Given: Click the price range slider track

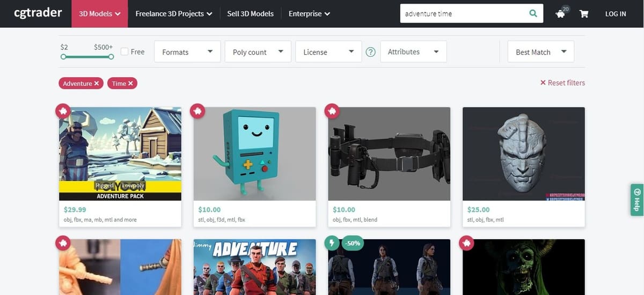Looking at the screenshot, I should [x=87, y=56].
